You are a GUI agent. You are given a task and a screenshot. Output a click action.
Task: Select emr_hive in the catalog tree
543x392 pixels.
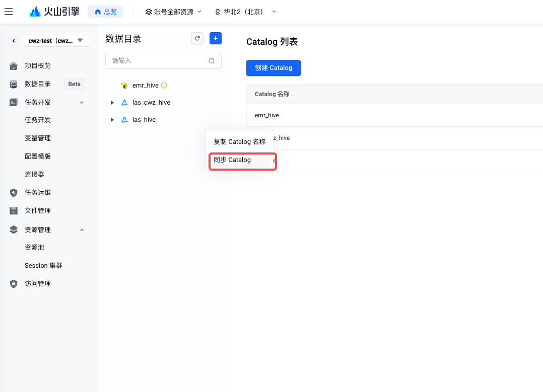[145, 86]
